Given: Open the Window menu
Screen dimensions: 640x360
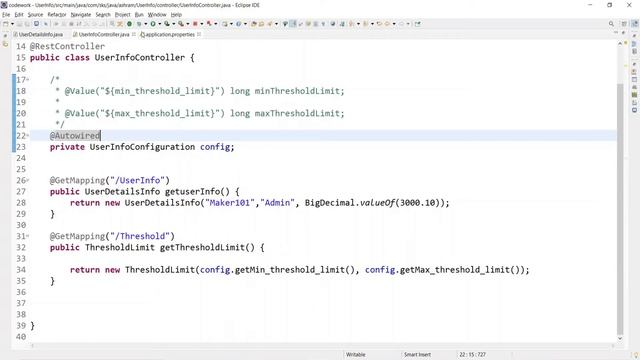Looking at the screenshot, I should click(157, 14).
